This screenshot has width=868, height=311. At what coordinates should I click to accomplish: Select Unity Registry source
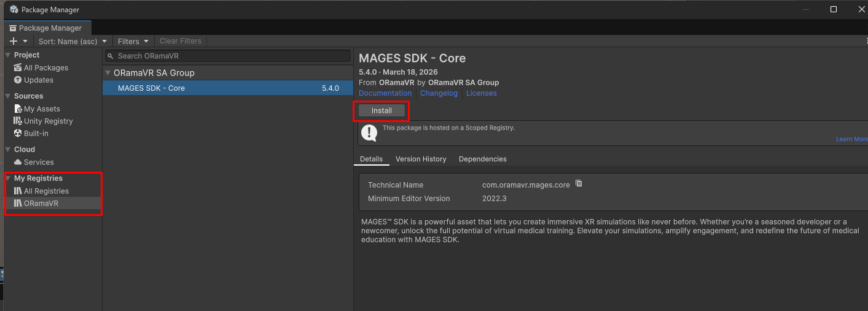tap(49, 121)
